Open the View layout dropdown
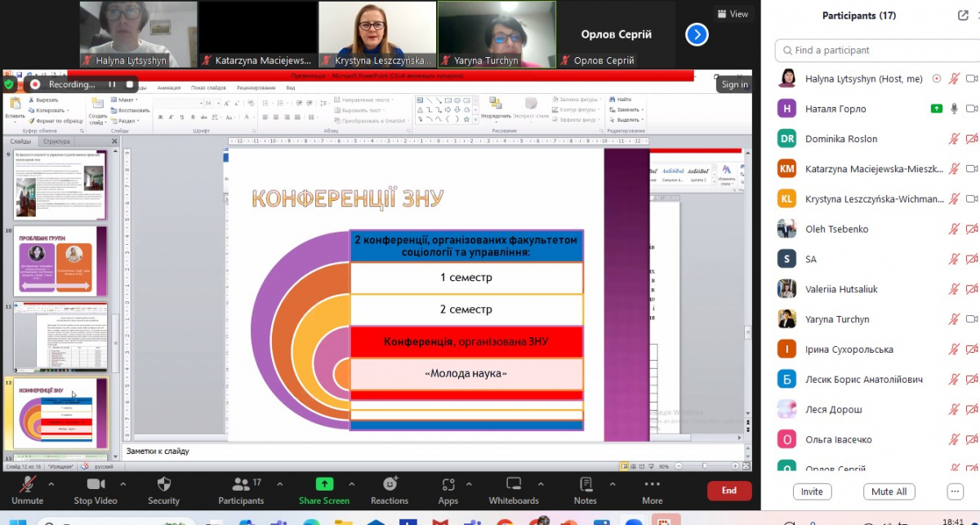 tap(732, 14)
